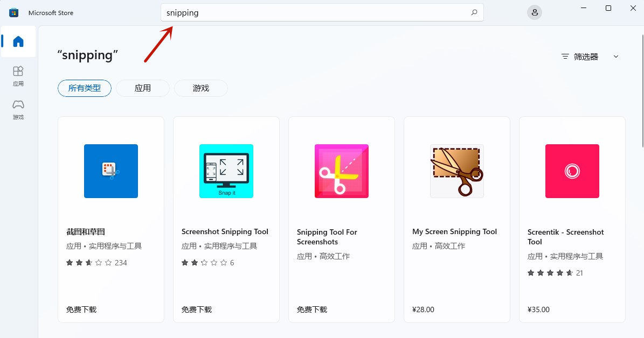Viewport: 644px width, 338px height.
Task: Click the Microsoft Store logo icon
Action: tap(14, 12)
